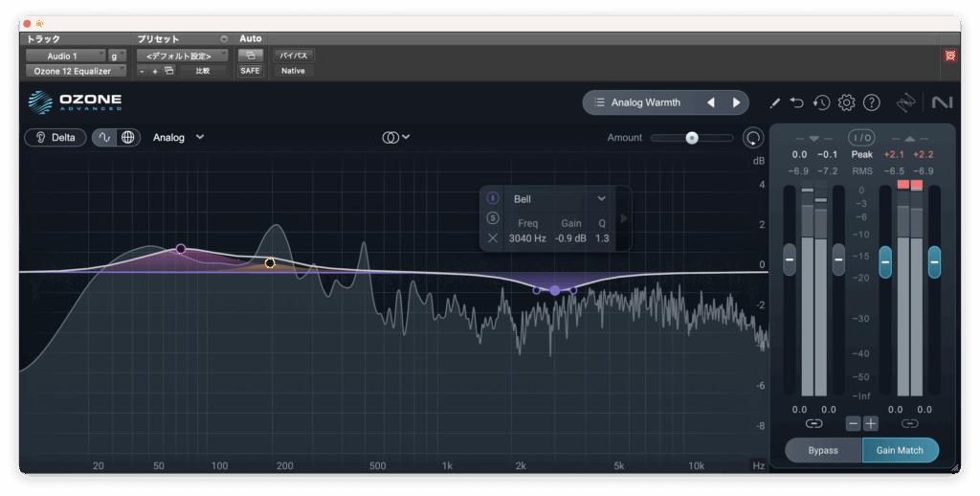Open Ozone settings gear icon
The image size is (980, 496).
pos(846,102)
